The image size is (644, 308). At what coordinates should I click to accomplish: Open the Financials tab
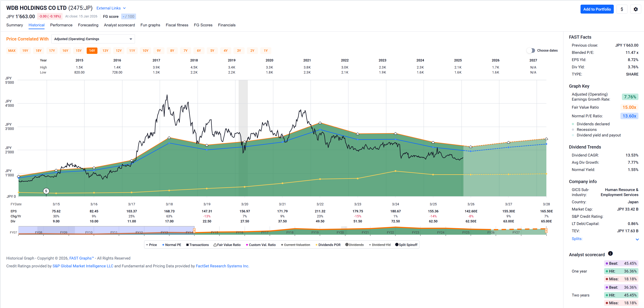[226, 25]
